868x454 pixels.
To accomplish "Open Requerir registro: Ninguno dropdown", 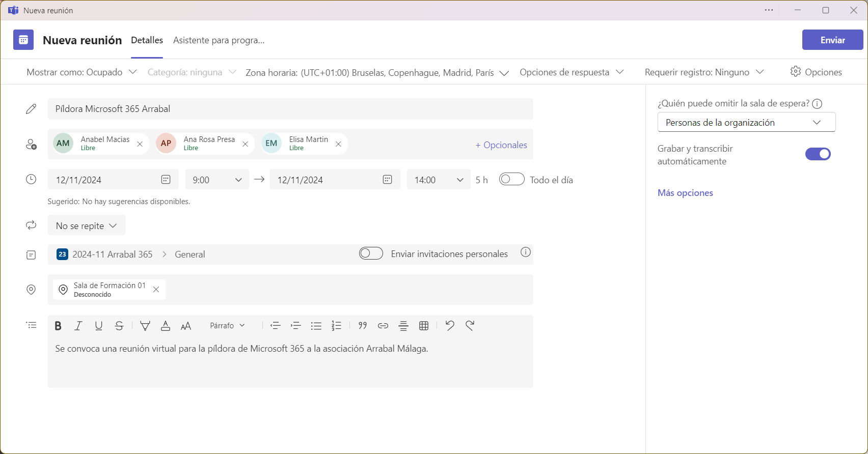I will (x=704, y=72).
